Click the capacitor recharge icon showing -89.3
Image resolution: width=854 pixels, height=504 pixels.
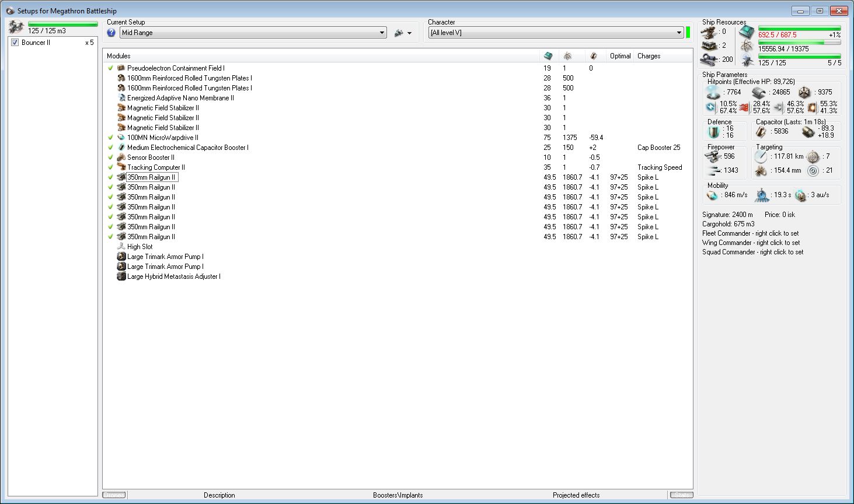coord(808,132)
